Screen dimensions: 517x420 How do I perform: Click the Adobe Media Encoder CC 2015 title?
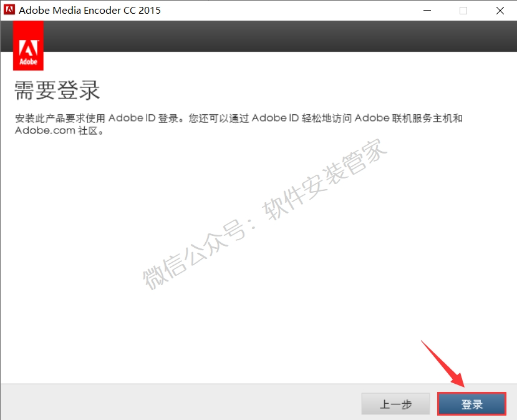(x=90, y=10)
